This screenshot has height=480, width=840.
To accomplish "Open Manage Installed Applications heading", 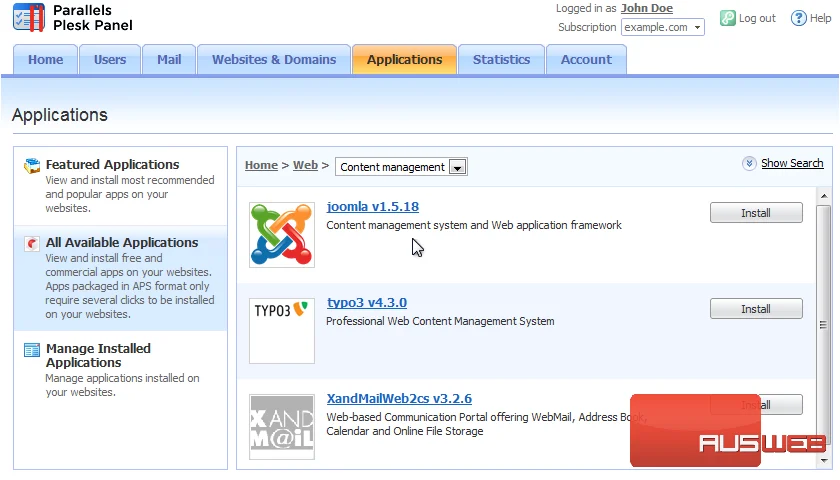I will [x=98, y=356].
